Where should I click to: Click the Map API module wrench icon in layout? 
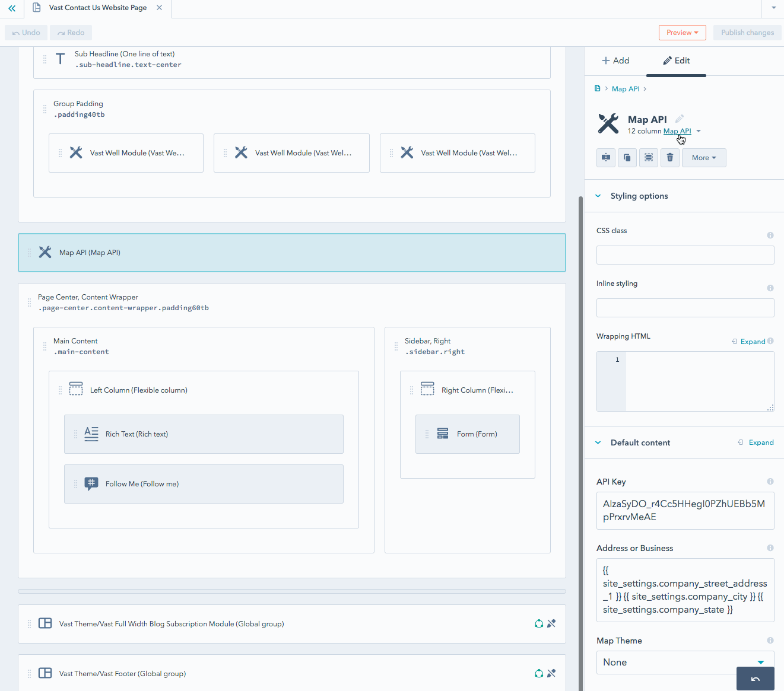[x=45, y=252]
